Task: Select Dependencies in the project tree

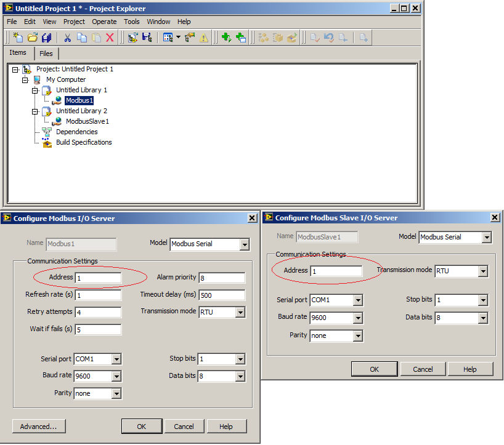Action: click(77, 132)
